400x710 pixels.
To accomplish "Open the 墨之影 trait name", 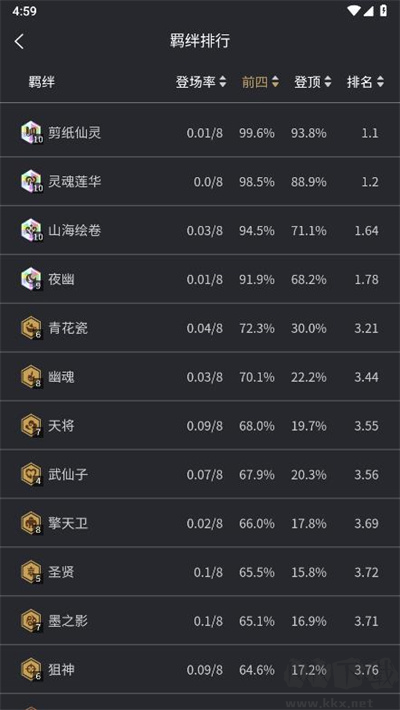I will tap(68, 621).
